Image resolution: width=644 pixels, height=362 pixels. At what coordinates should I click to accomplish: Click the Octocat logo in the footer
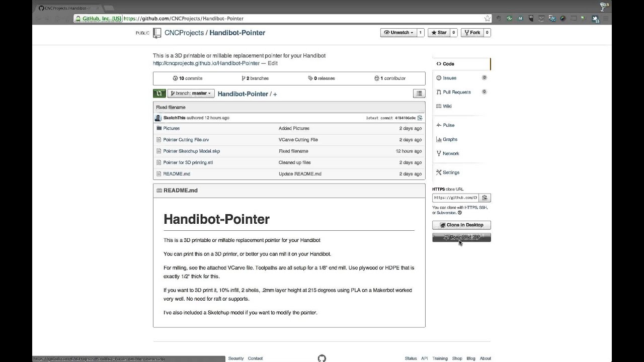coord(322,358)
